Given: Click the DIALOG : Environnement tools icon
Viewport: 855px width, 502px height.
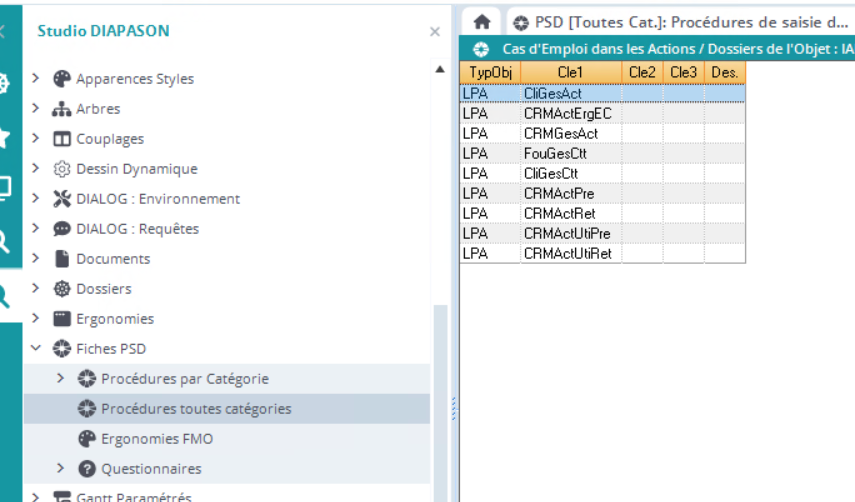Looking at the screenshot, I should (x=61, y=199).
